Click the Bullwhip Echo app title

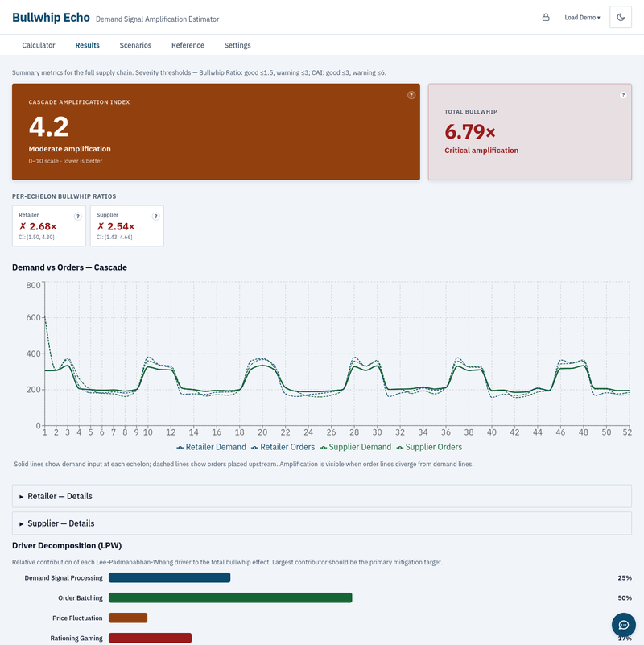(51, 18)
